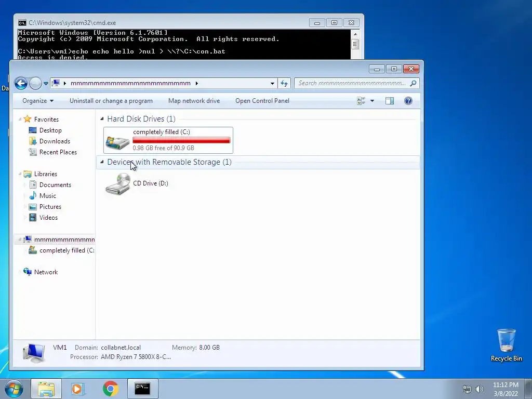Viewport: 532px width, 399px height.
Task: Select Network in the navigation pane
Action: click(46, 272)
